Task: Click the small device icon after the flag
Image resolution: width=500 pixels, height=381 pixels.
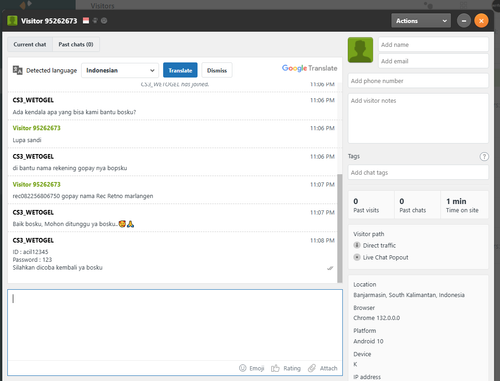Action: pos(95,20)
